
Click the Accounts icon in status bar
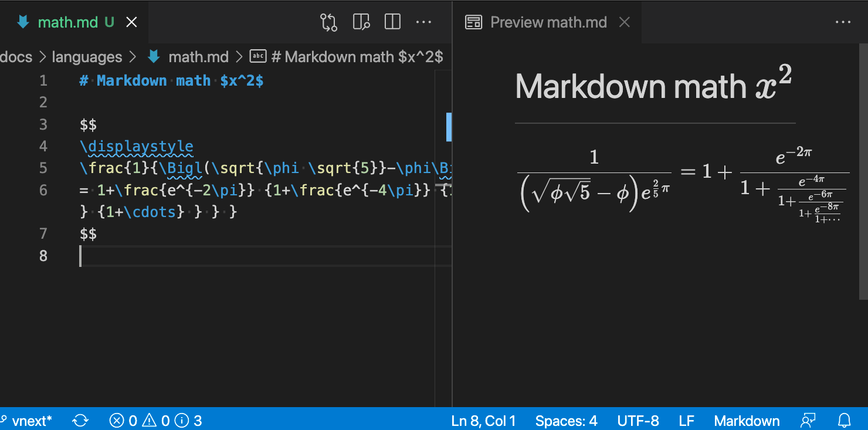tap(808, 420)
